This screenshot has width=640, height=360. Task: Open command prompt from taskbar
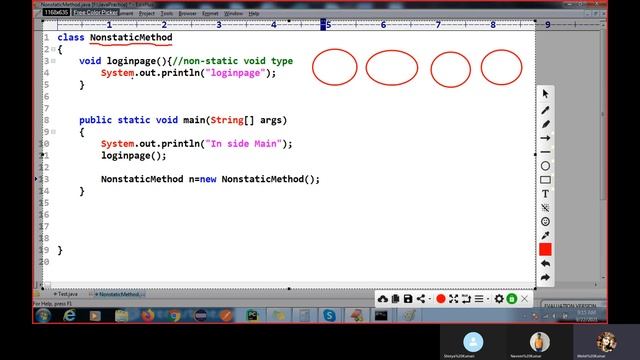(381, 316)
